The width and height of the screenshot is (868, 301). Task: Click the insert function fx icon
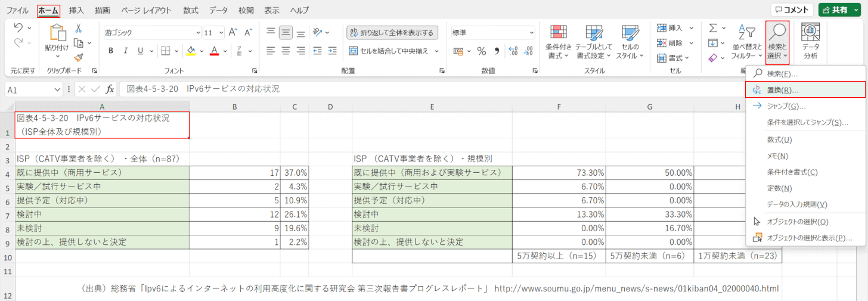(110, 89)
